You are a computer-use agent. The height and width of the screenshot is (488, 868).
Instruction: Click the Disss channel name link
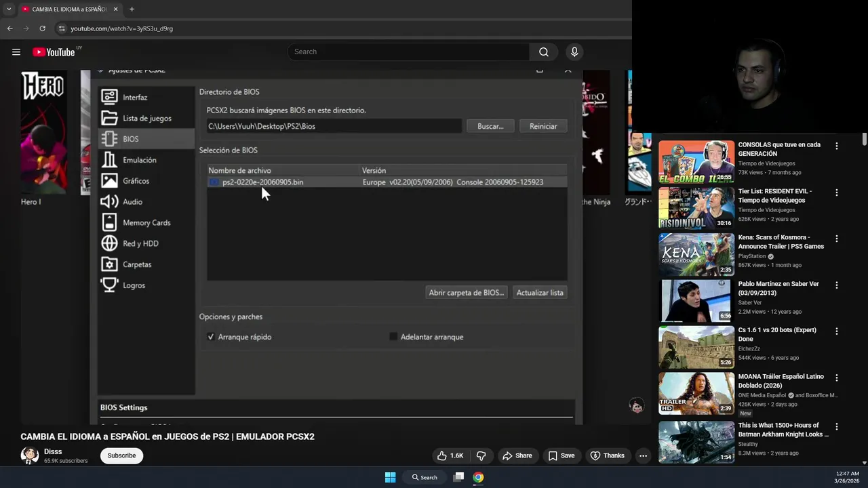click(x=53, y=451)
